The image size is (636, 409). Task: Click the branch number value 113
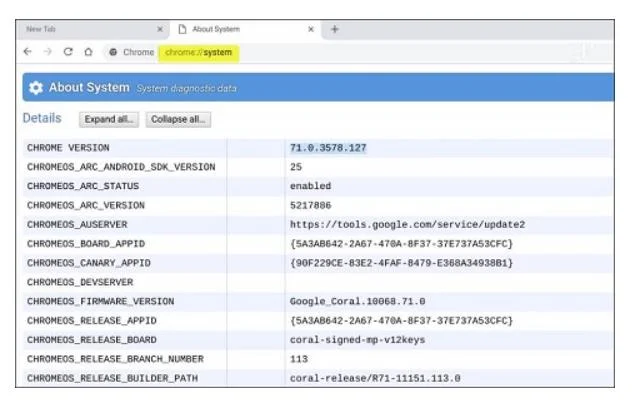click(299, 359)
